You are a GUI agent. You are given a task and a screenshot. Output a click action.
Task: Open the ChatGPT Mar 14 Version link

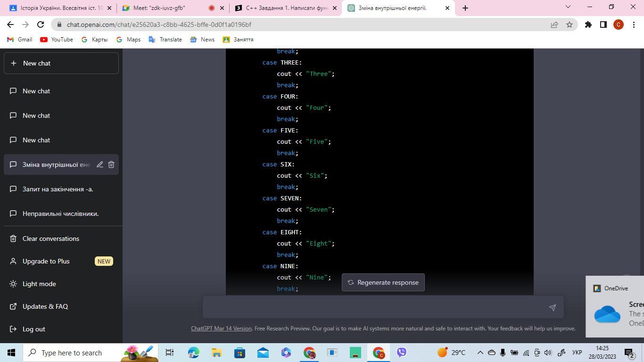pyautogui.click(x=221, y=329)
